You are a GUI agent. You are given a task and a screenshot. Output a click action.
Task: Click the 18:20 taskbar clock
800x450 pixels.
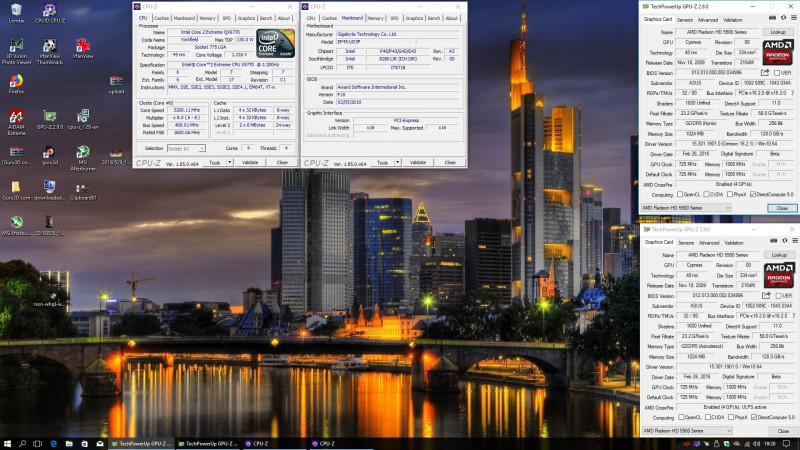[x=770, y=444]
